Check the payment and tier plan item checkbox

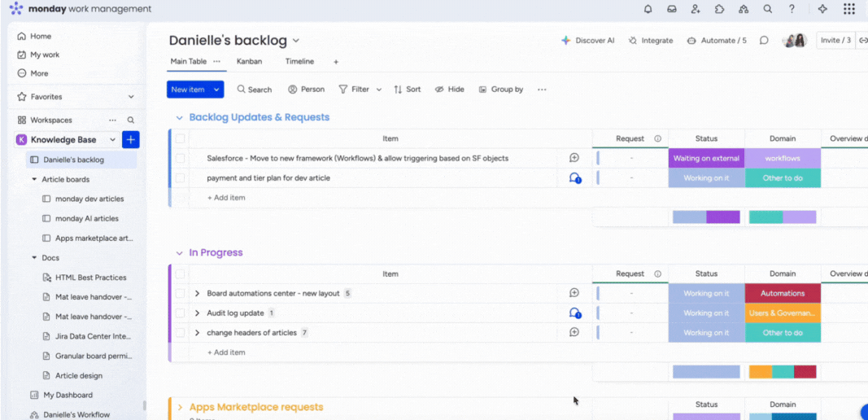[180, 178]
